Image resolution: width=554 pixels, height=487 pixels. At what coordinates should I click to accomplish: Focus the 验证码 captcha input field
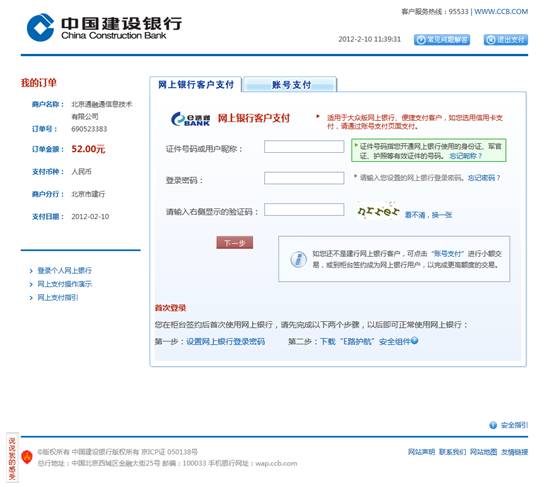(x=304, y=209)
